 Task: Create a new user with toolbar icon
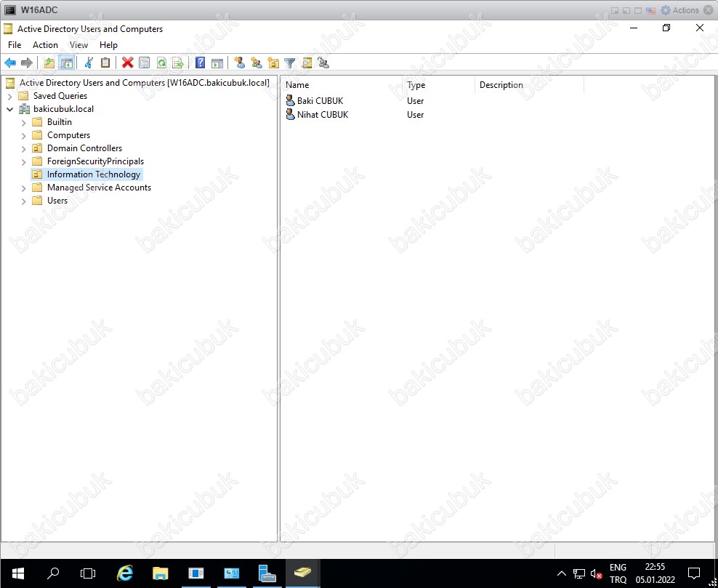pos(239,63)
